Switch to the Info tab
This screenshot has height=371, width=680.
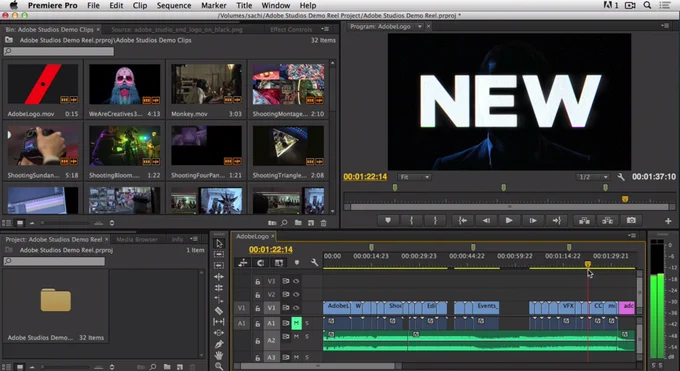(x=177, y=239)
